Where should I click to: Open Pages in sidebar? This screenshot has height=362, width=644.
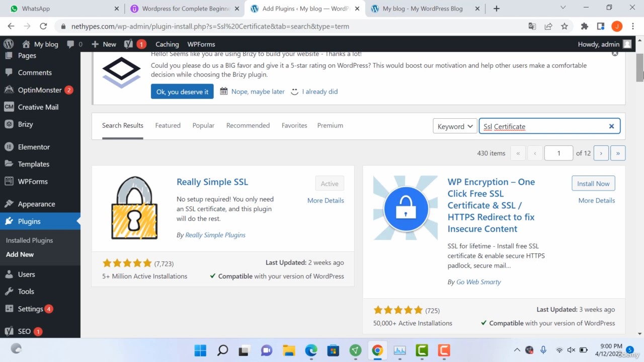(x=27, y=56)
